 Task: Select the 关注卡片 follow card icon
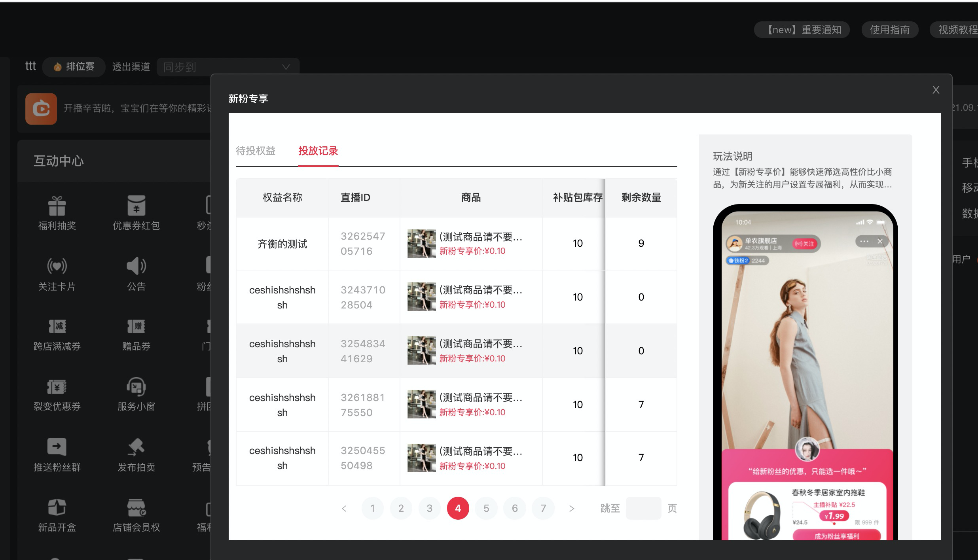click(57, 266)
